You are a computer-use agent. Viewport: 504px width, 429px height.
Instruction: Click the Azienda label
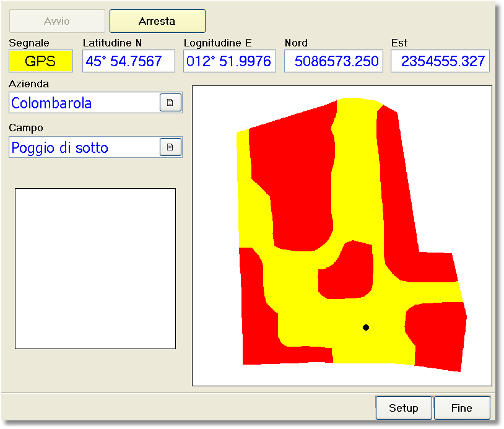point(29,84)
